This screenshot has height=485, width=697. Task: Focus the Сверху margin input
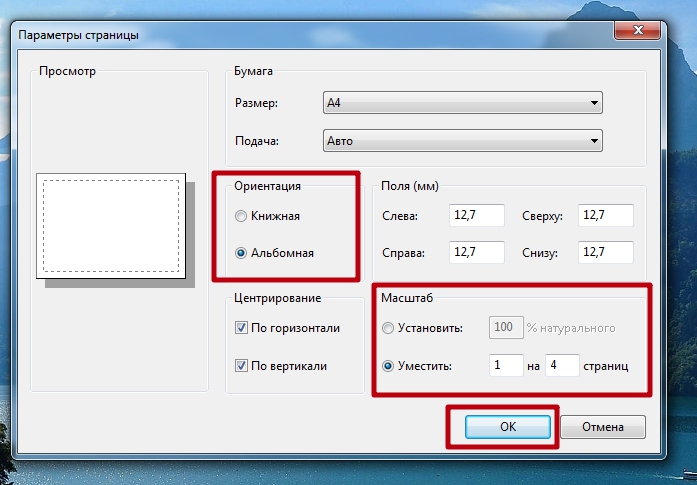coord(605,215)
